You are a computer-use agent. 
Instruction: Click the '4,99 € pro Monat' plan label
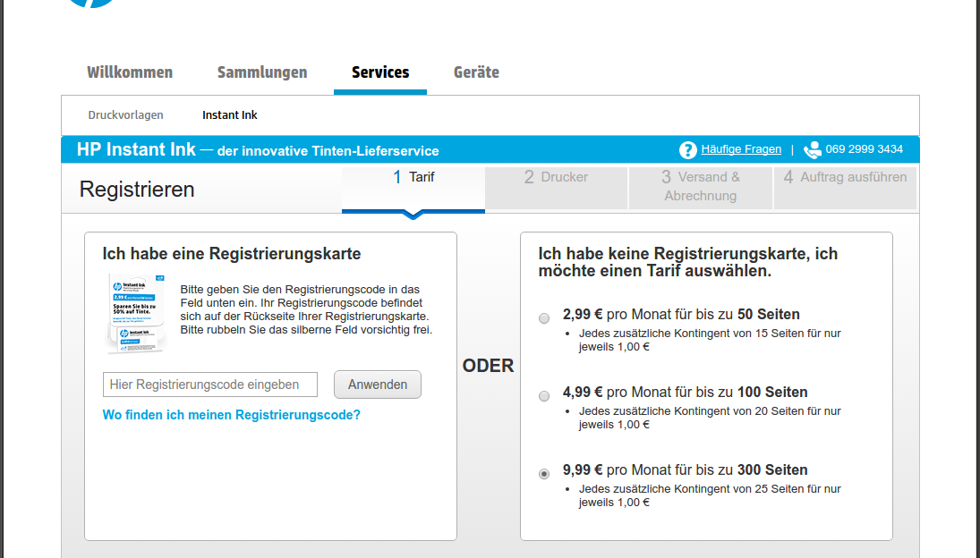click(x=685, y=393)
